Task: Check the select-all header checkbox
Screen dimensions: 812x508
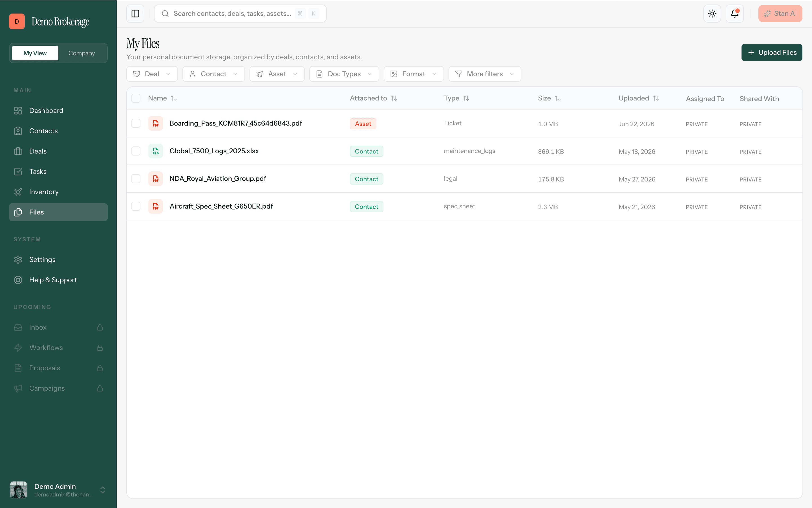Action: point(136,98)
